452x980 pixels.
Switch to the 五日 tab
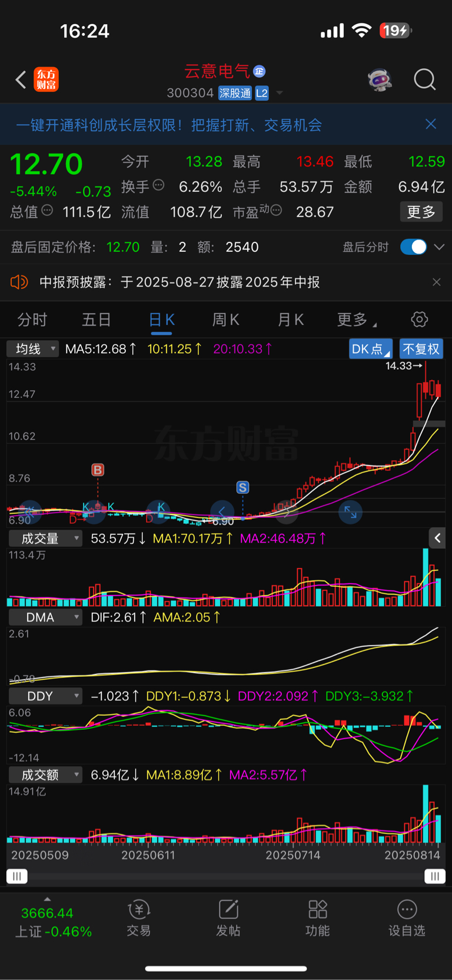[x=97, y=320]
